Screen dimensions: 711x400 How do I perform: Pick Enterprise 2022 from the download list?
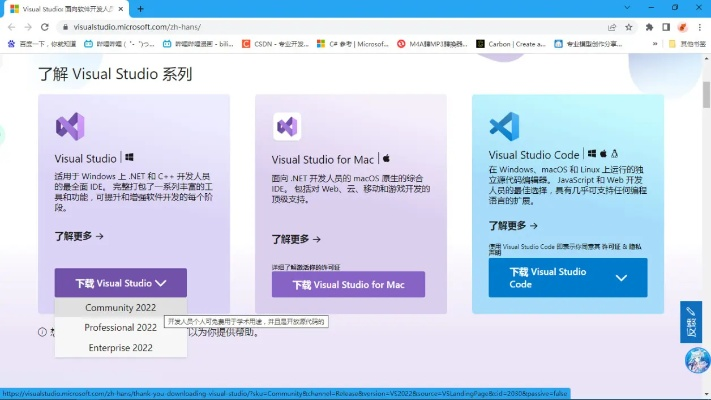(x=120, y=348)
